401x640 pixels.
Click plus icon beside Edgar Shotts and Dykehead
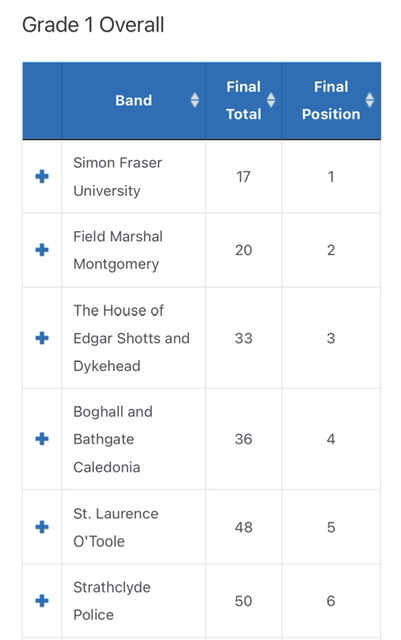(x=42, y=338)
